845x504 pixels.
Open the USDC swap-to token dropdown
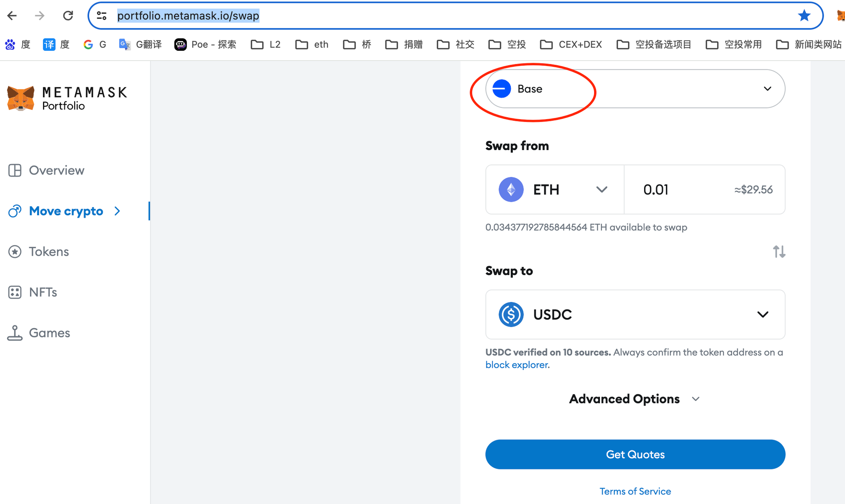tap(635, 315)
